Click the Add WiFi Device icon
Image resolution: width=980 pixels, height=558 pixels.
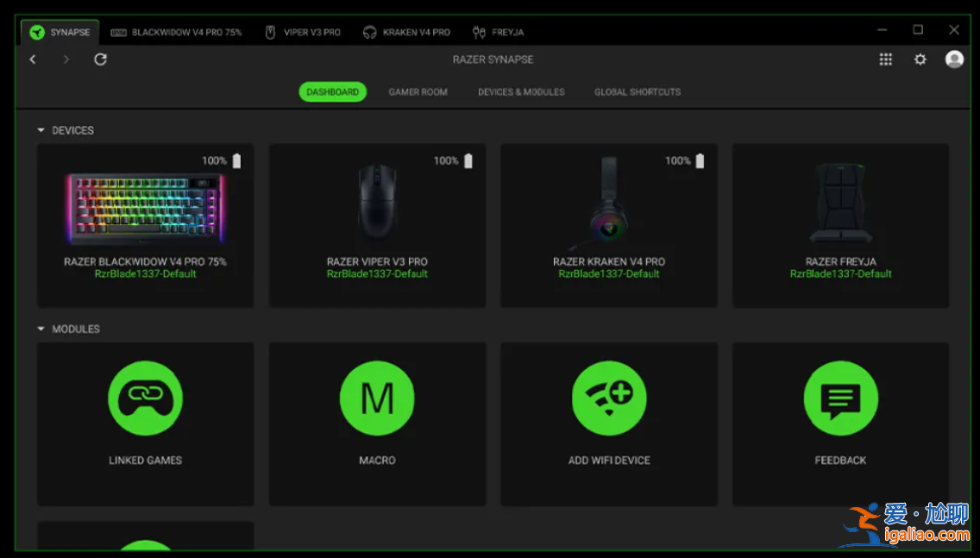[x=609, y=398]
